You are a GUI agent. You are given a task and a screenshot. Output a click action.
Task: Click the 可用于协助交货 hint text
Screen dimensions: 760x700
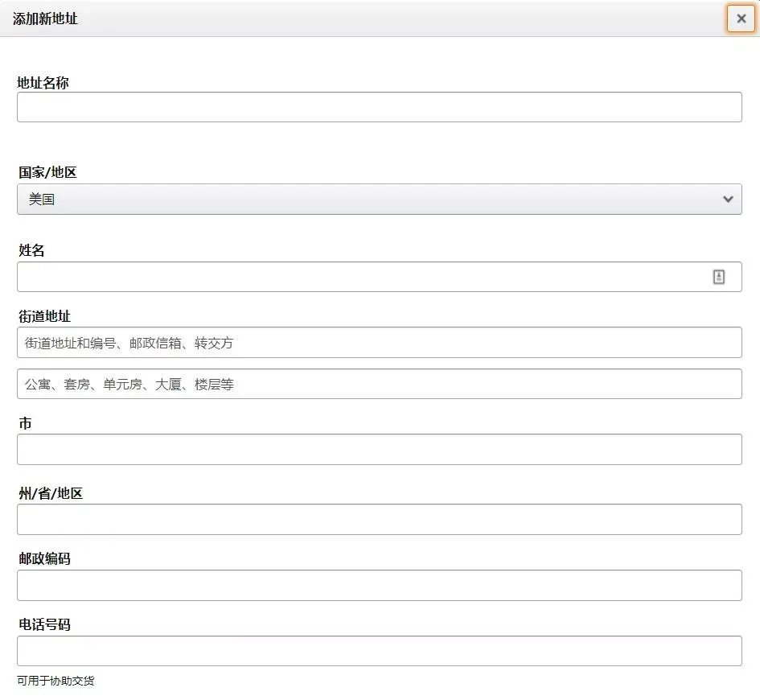click(55, 681)
